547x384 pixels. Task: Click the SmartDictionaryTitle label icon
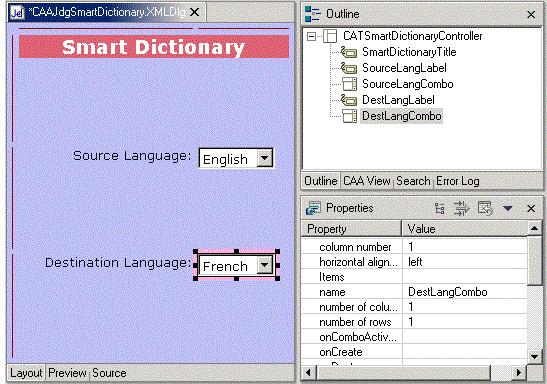(349, 52)
